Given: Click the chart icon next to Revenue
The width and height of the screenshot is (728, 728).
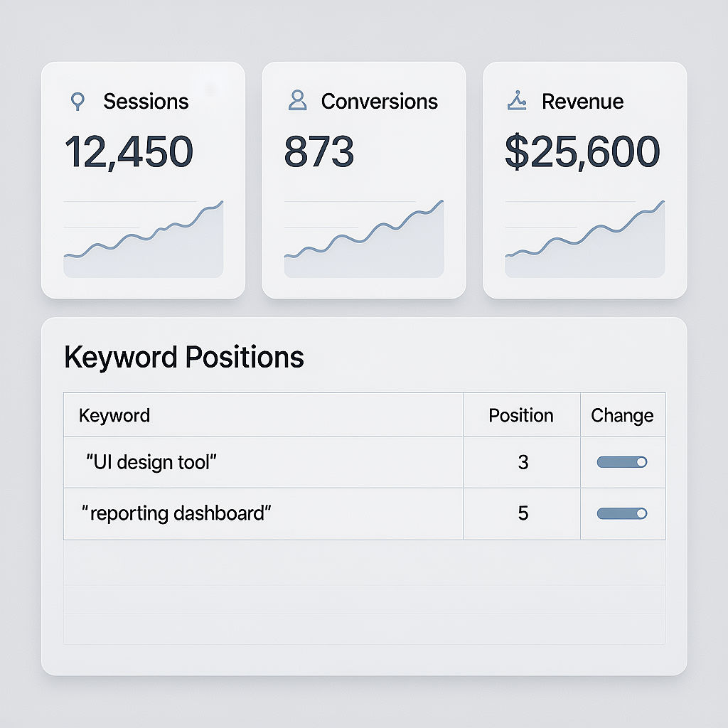Looking at the screenshot, I should [x=518, y=101].
